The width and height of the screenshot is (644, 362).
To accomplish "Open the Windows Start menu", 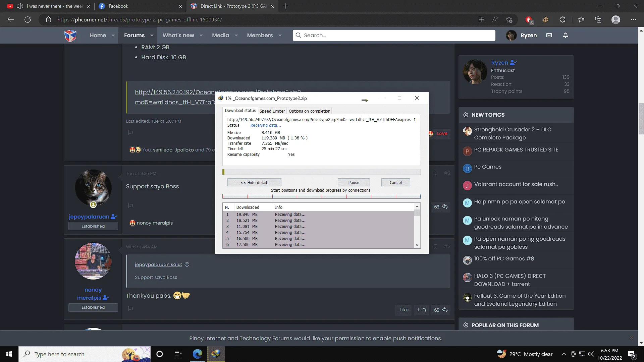I will pyautogui.click(x=9, y=354).
